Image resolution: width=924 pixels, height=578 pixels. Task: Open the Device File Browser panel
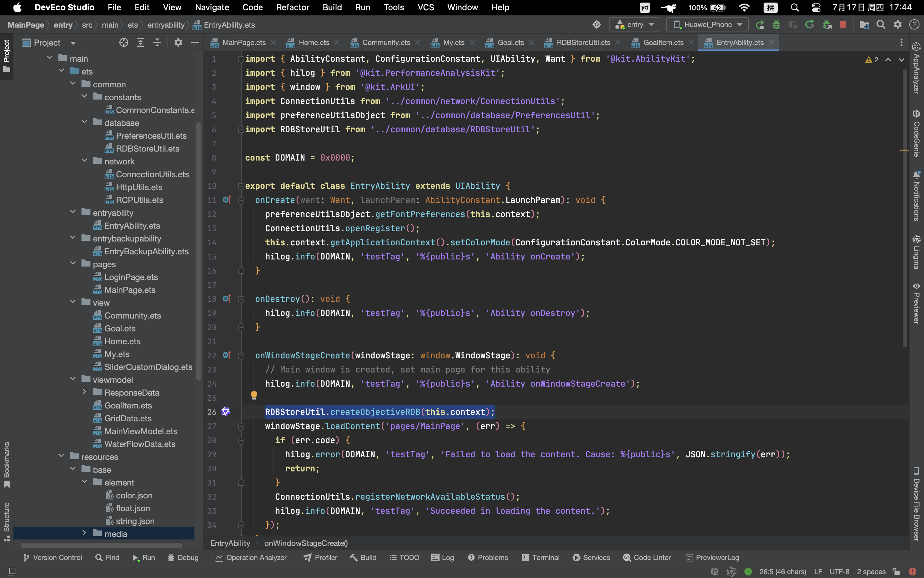click(916, 504)
